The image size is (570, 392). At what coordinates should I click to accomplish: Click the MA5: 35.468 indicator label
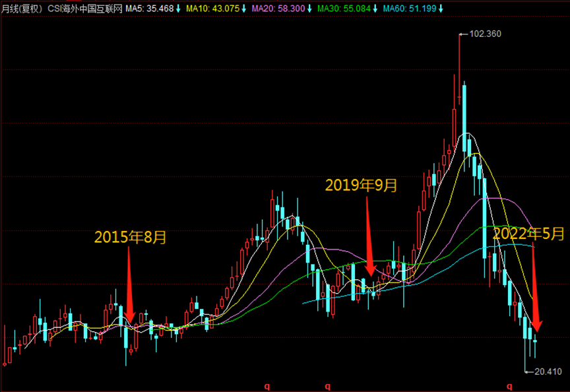[150, 9]
